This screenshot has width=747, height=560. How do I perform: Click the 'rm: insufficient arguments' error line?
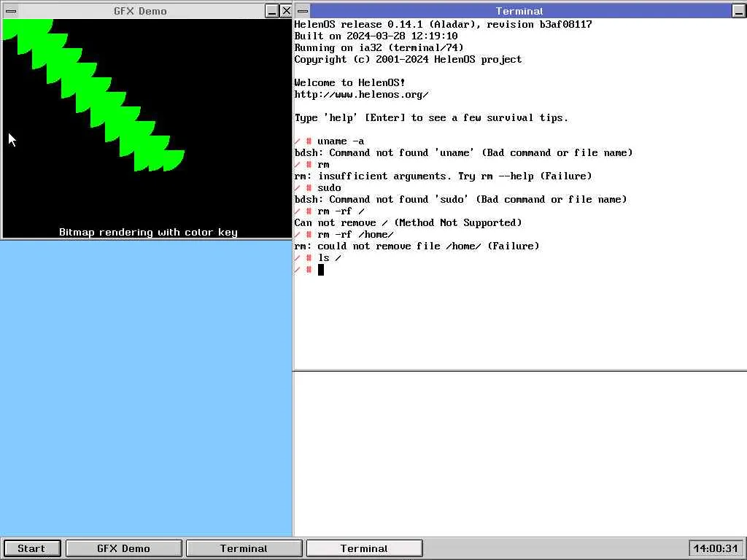tap(443, 176)
